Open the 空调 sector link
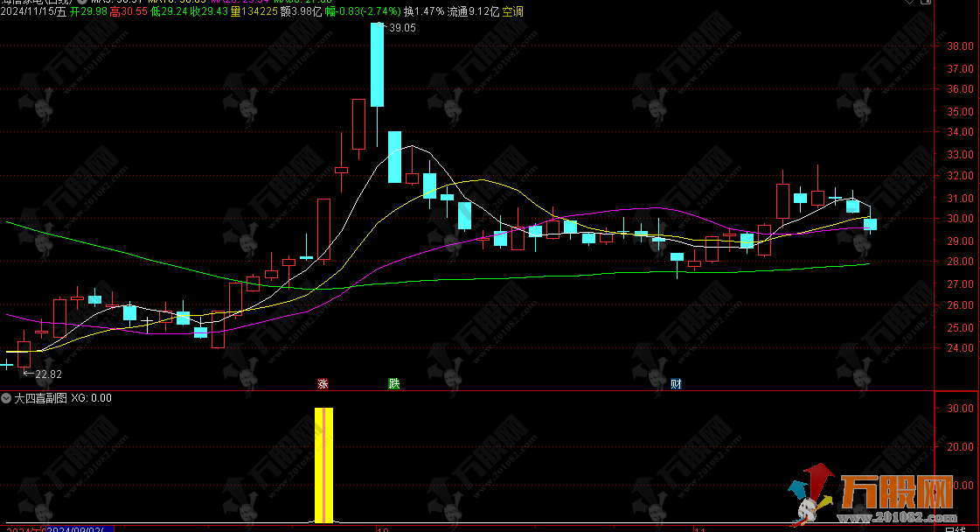This screenshot has width=980, height=532. 512,11
